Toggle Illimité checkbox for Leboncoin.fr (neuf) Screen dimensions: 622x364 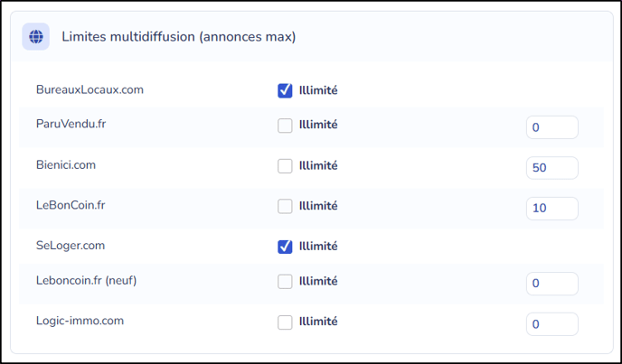pyautogui.click(x=285, y=282)
